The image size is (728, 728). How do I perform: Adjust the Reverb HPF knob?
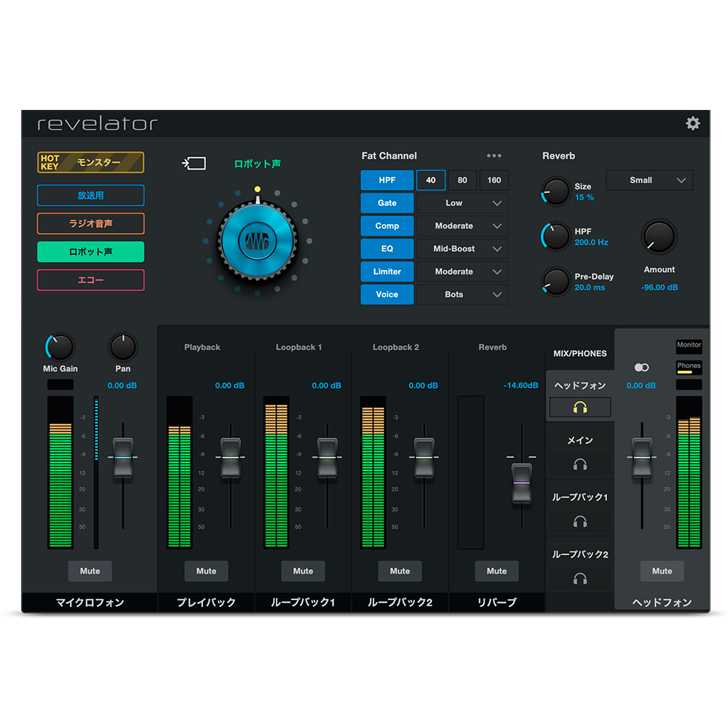click(x=555, y=237)
